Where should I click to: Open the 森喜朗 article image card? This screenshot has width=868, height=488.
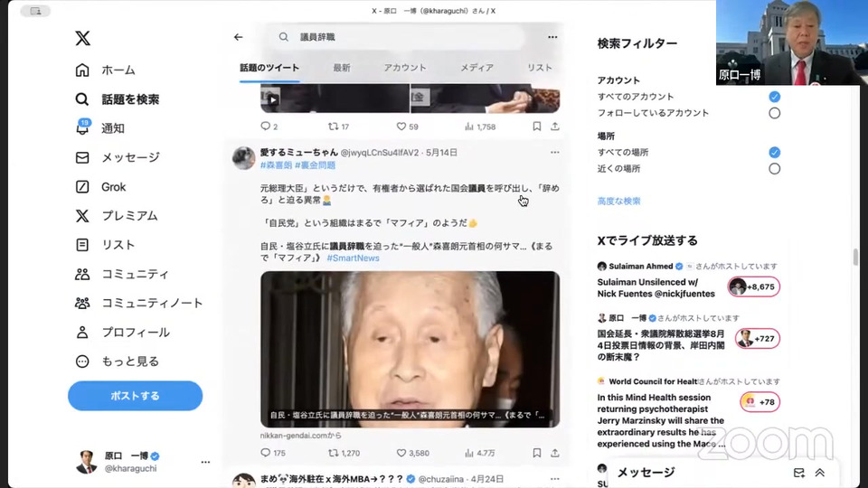(410, 349)
